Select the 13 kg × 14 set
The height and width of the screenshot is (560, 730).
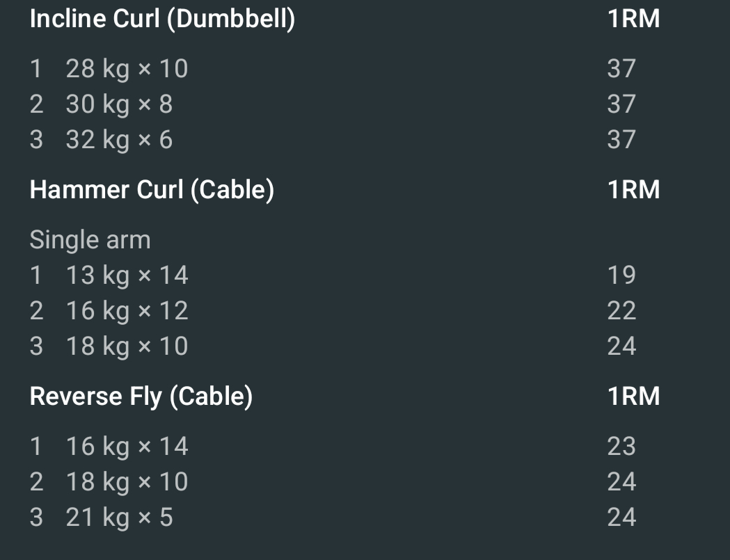point(127,275)
